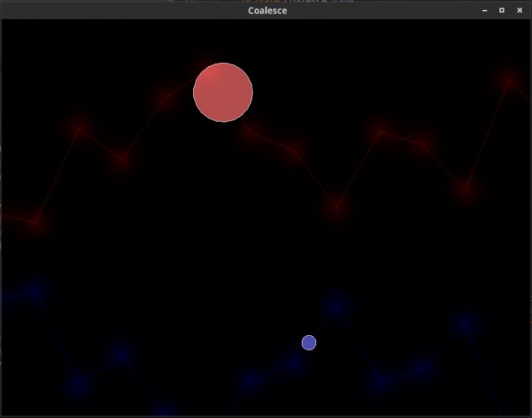Click the red valley between the leftmost peak and the red ball
Image resolution: width=532 pixels, height=418 pixels.
(x=122, y=158)
